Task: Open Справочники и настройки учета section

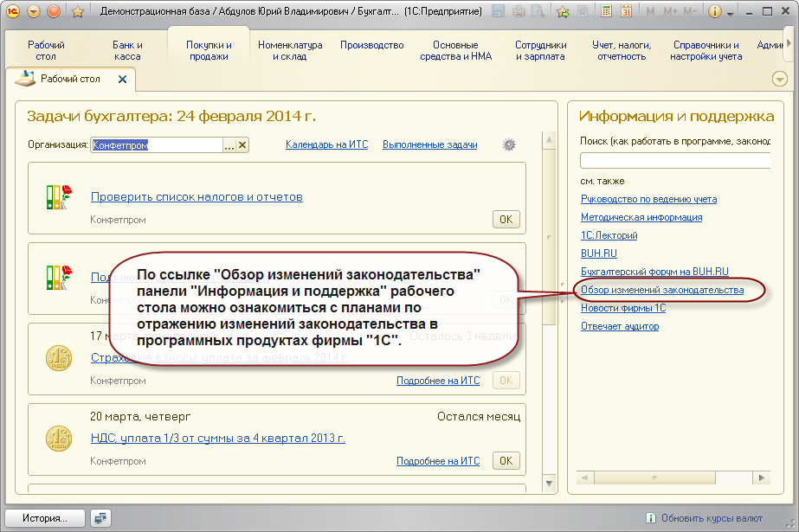Action: point(706,51)
